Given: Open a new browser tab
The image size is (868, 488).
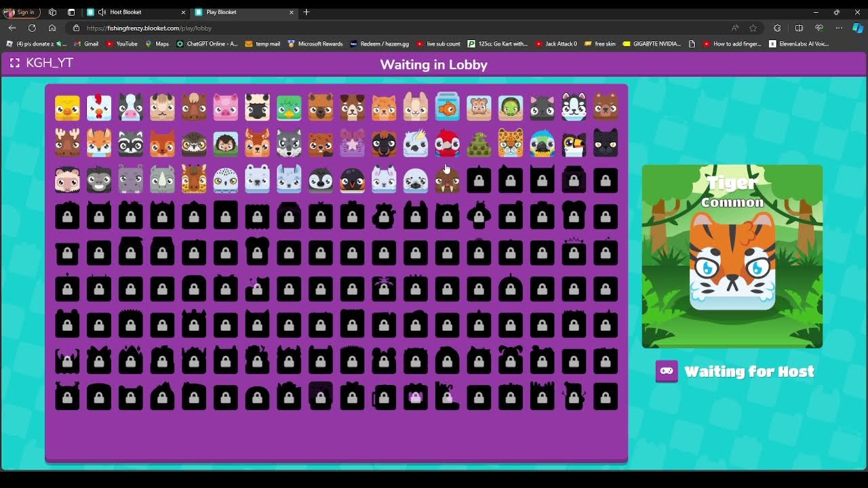Looking at the screenshot, I should tap(307, 12).
